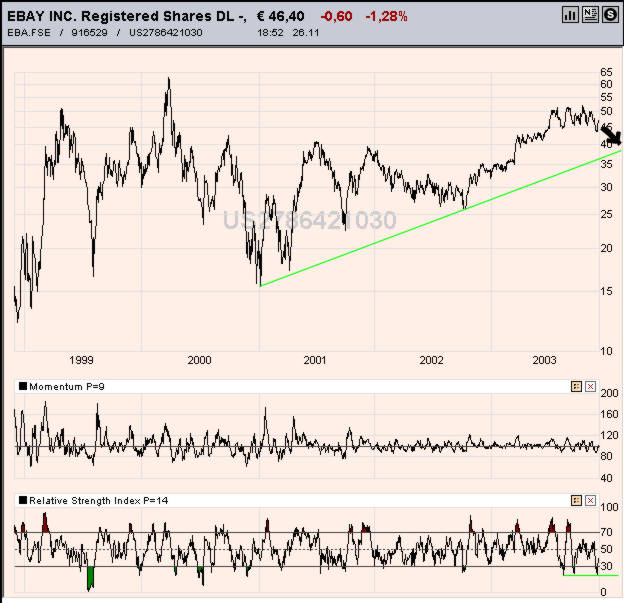Click the 15 price axis value

606,291
